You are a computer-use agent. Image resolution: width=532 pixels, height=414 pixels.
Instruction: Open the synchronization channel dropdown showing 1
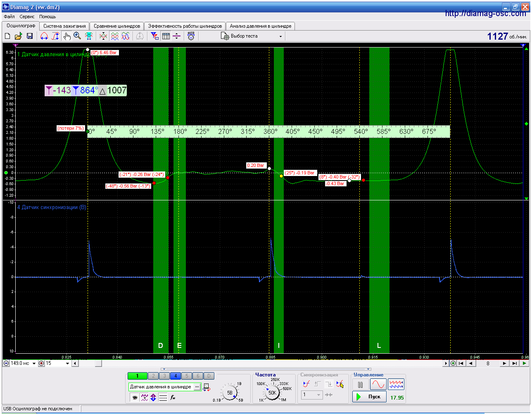click(311, 395)
